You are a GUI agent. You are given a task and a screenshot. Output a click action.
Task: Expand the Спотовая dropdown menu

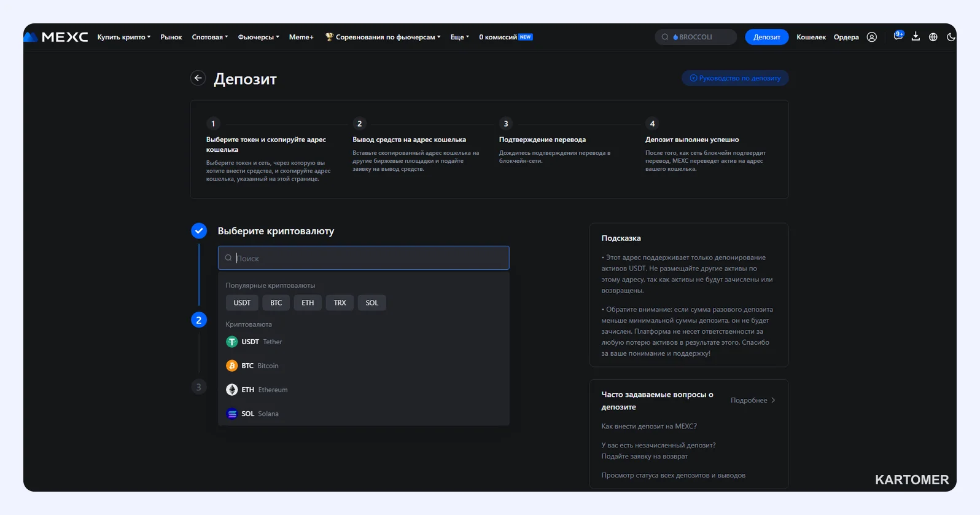click(x=210, y=37)
